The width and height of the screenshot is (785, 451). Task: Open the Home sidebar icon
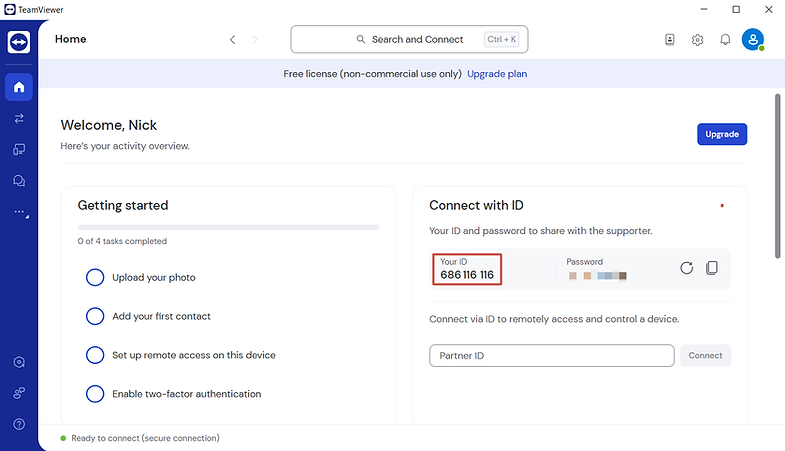tap(19, 87)
